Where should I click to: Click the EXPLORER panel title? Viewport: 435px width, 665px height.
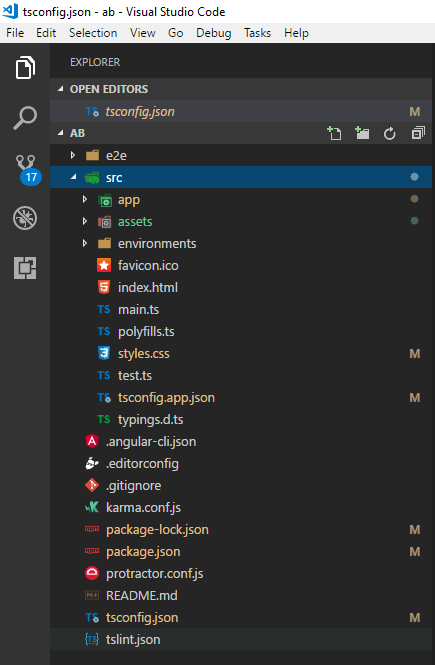(95, 62)
